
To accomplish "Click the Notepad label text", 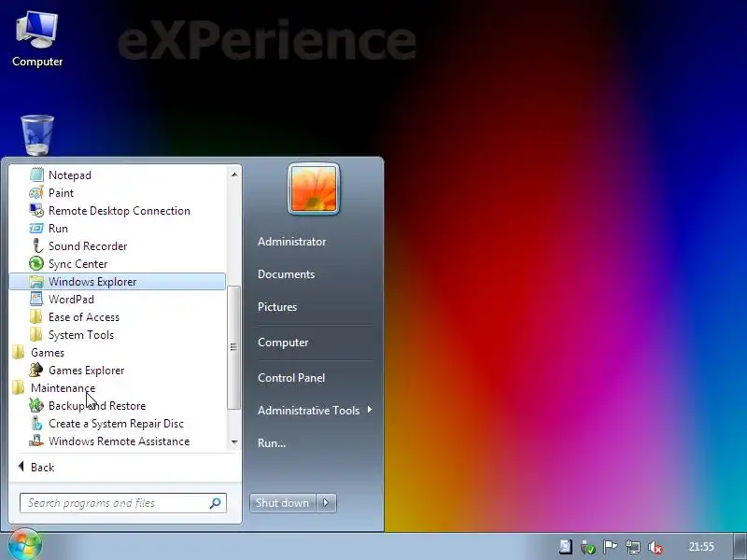I will [x=69, y=175].
